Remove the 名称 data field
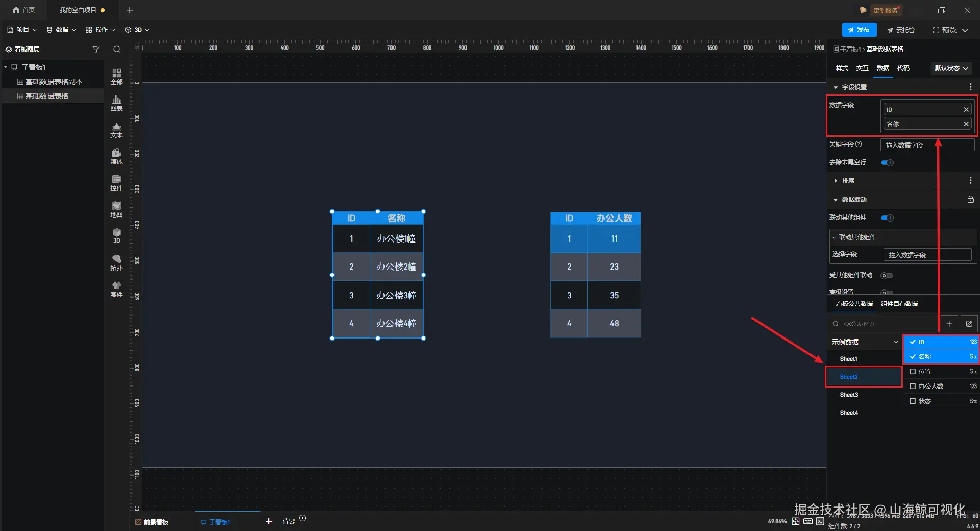Image resolution: width=980 pixels, height=531 pixels. [966, 124]
